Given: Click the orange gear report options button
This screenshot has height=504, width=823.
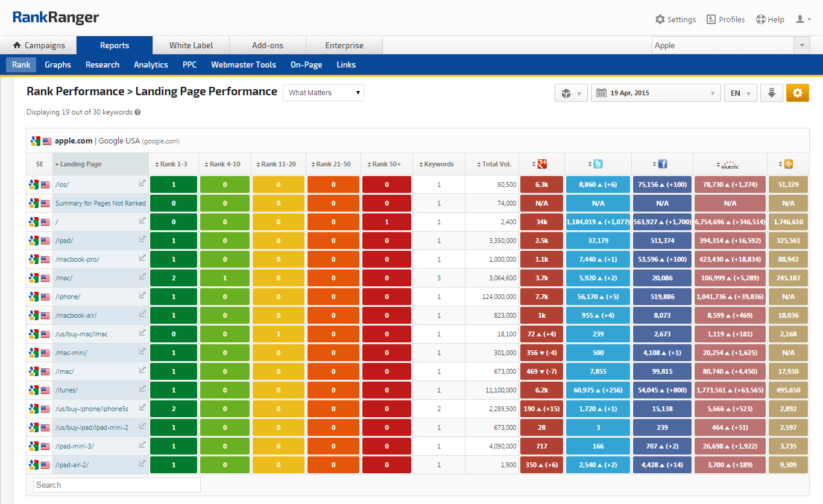Looking at the screenshot, I should (x=797, y=93).
